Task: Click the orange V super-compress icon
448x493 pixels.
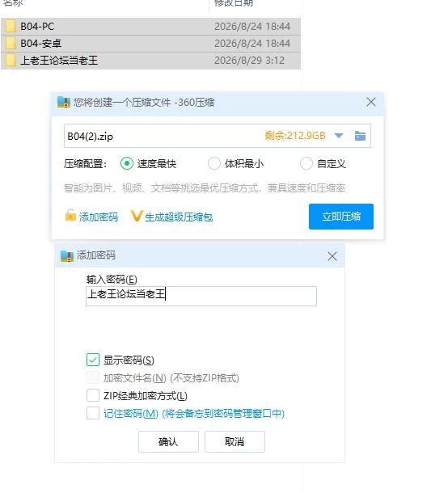Action: pyautogui.click(x=137, y=216)
